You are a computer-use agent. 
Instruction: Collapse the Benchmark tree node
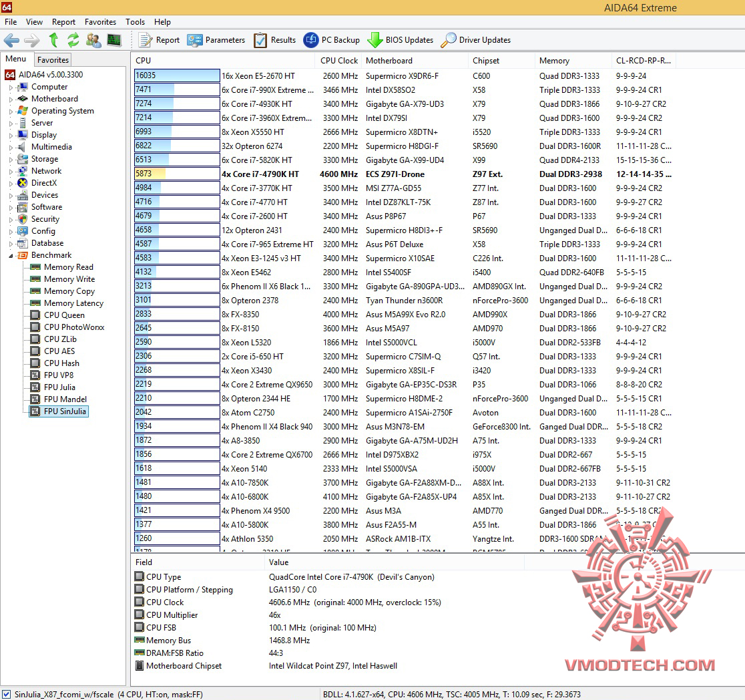(x=11, y=255)
